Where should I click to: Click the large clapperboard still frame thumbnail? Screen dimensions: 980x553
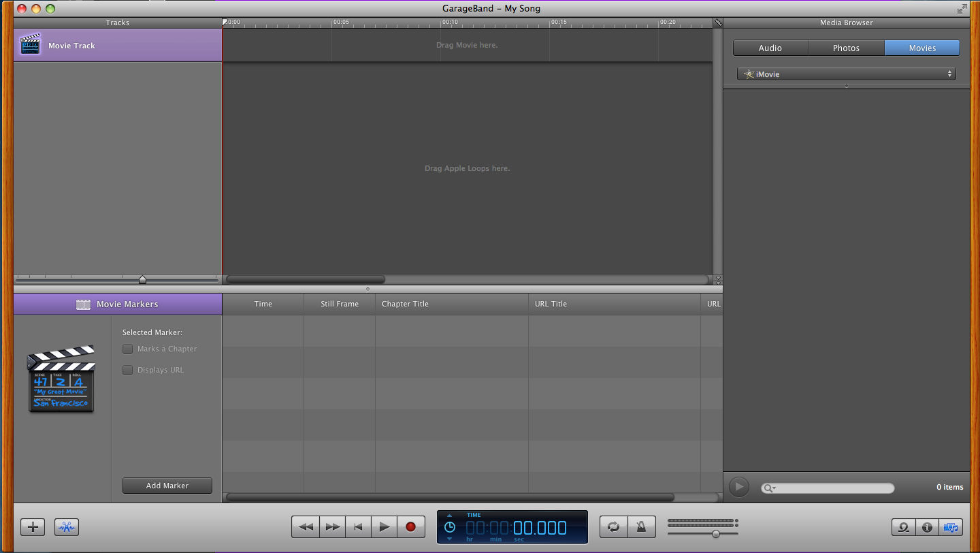click(x=61, y=378)
